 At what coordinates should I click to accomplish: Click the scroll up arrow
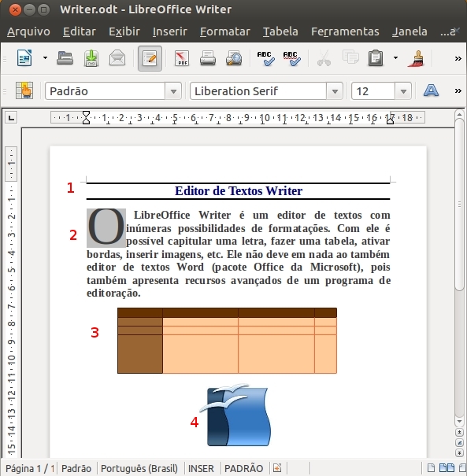[x=459, y=114]
